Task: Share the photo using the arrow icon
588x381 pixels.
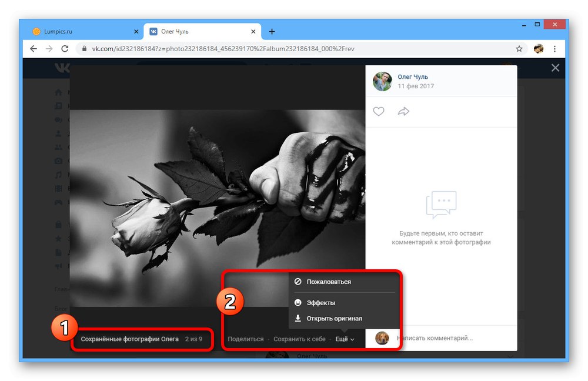Action: [403, 111]
